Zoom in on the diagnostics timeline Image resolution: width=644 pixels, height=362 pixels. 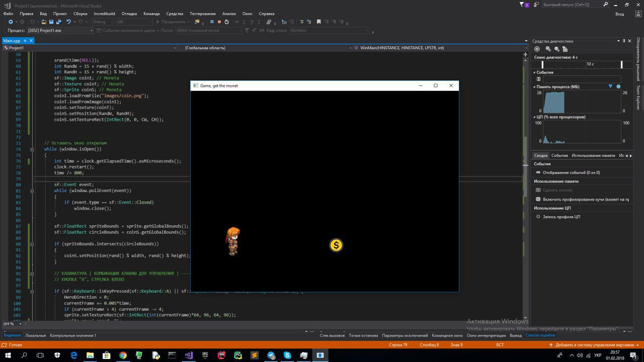point(548,49)
